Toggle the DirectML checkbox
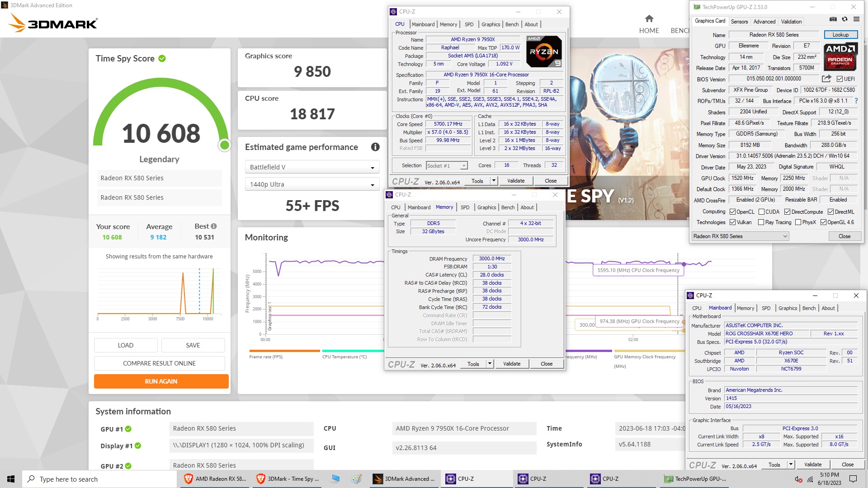868x488 pixels. tap(830, 211)
